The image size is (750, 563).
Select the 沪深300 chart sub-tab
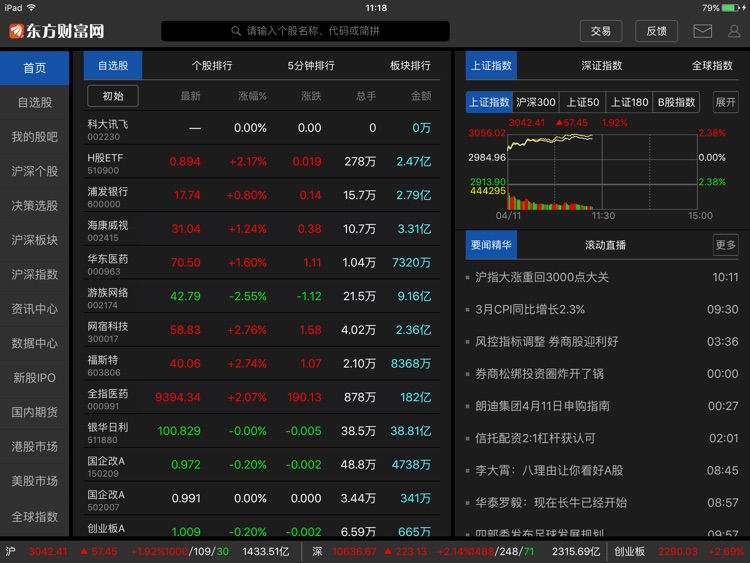[x=536, y=102]
